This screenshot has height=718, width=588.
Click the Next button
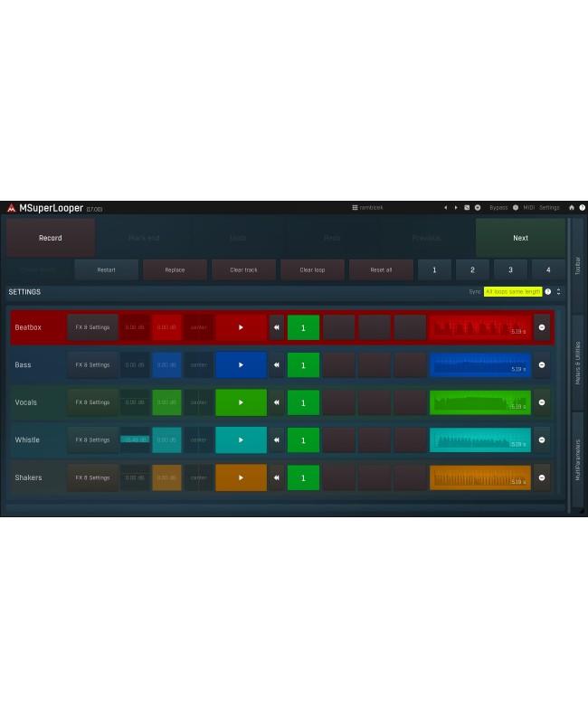coord(520,238)
